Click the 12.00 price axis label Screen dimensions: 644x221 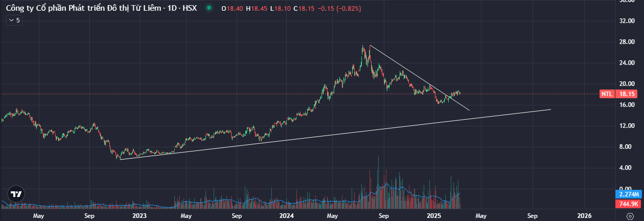pyautogui.click(x=627, y=126)
